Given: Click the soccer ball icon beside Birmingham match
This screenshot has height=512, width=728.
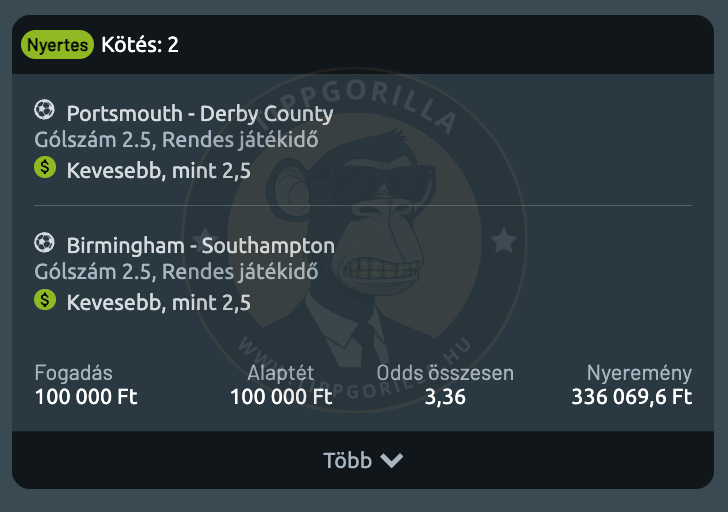Looking at the screenshot, I should 45,242.
